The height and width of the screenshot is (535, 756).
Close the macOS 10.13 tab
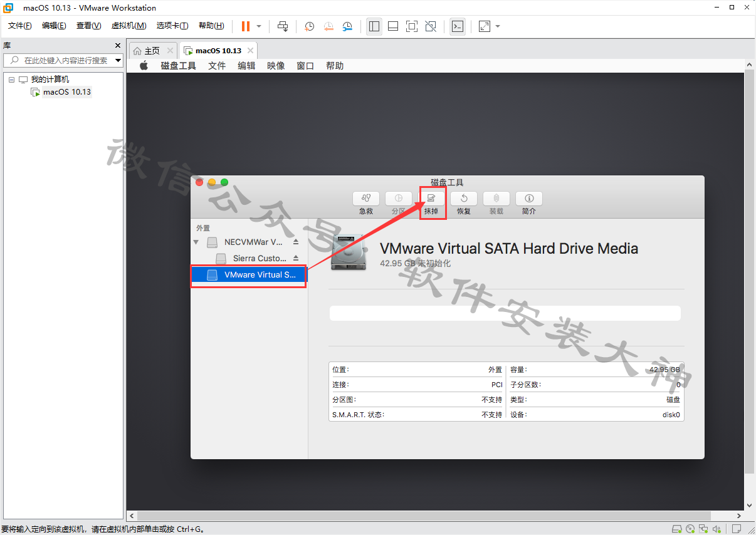coord(251,51)
